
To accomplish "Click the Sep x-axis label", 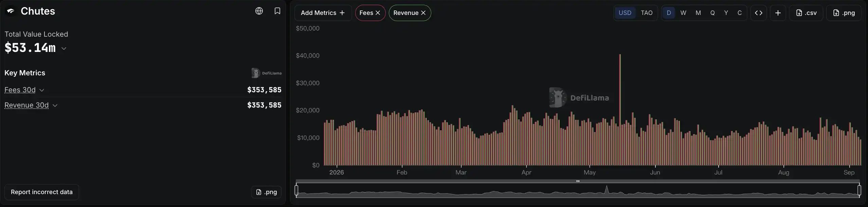I will (x=849, y=172).
